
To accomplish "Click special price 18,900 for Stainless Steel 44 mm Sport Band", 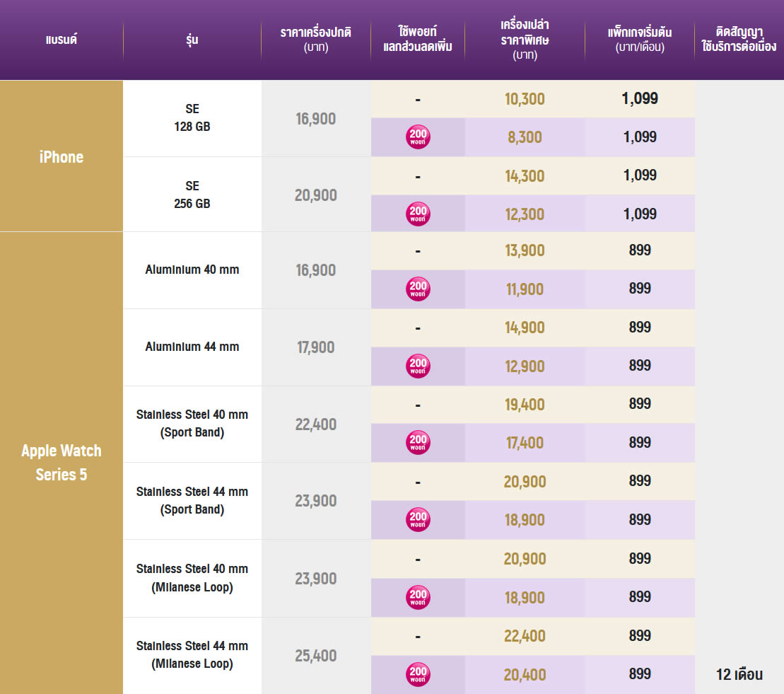I will 525,520.
